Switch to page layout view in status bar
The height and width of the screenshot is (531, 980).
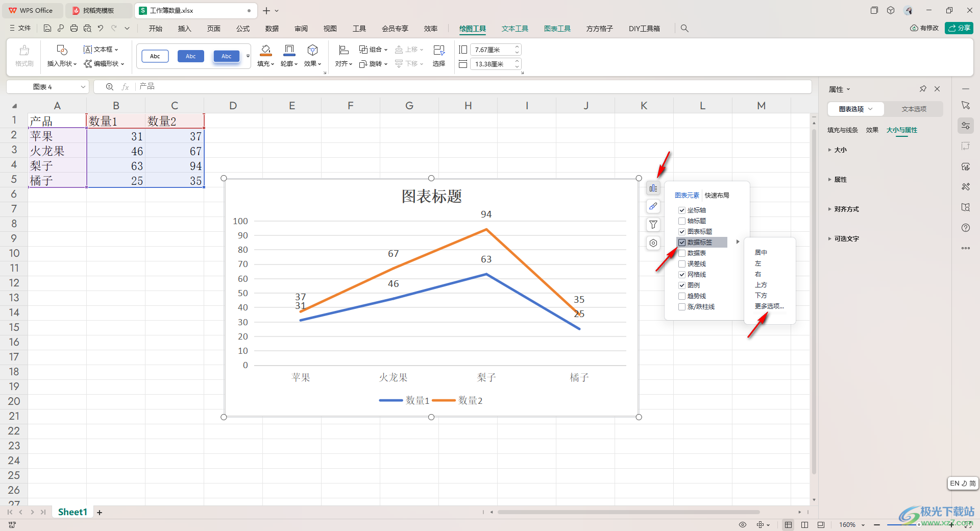click(804, 525)
